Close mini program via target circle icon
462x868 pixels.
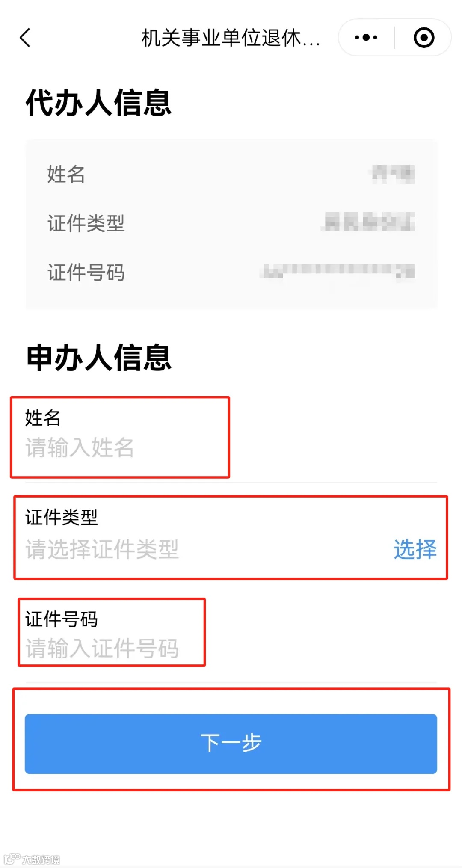[x=424, y=38]
